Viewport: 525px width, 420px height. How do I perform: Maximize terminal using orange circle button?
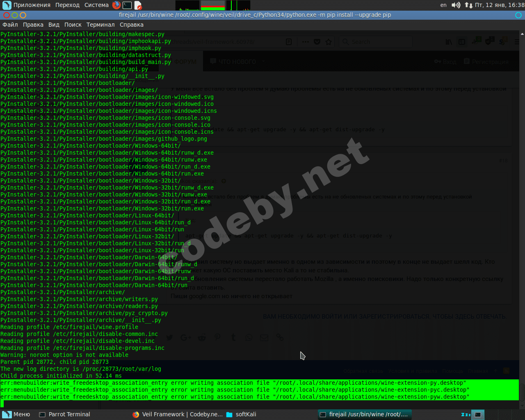click(23, 15)
